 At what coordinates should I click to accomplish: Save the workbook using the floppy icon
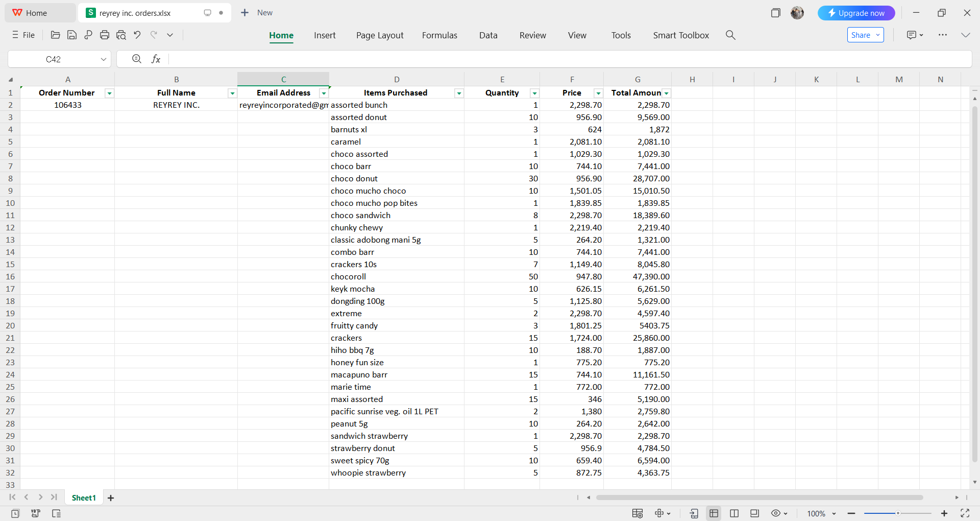point(72,35)
